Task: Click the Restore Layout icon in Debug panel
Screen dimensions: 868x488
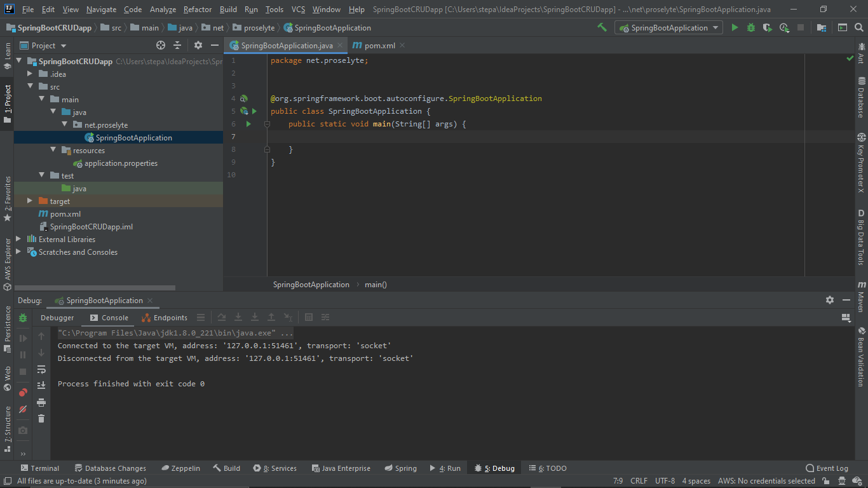Action: coord(846,318)
